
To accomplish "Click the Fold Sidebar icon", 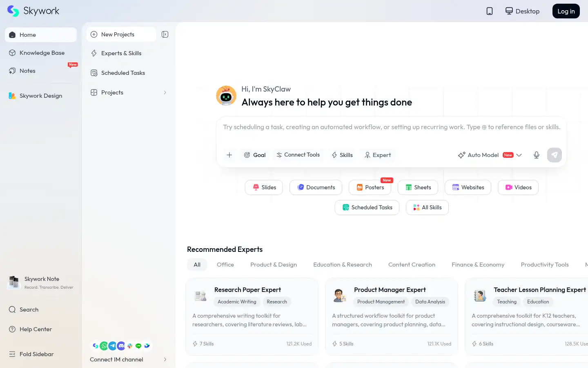I will (x=12, y=354).
